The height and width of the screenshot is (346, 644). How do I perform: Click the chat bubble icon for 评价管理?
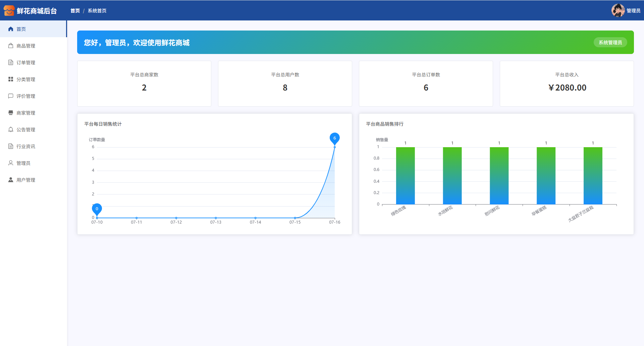pos(11,96)
